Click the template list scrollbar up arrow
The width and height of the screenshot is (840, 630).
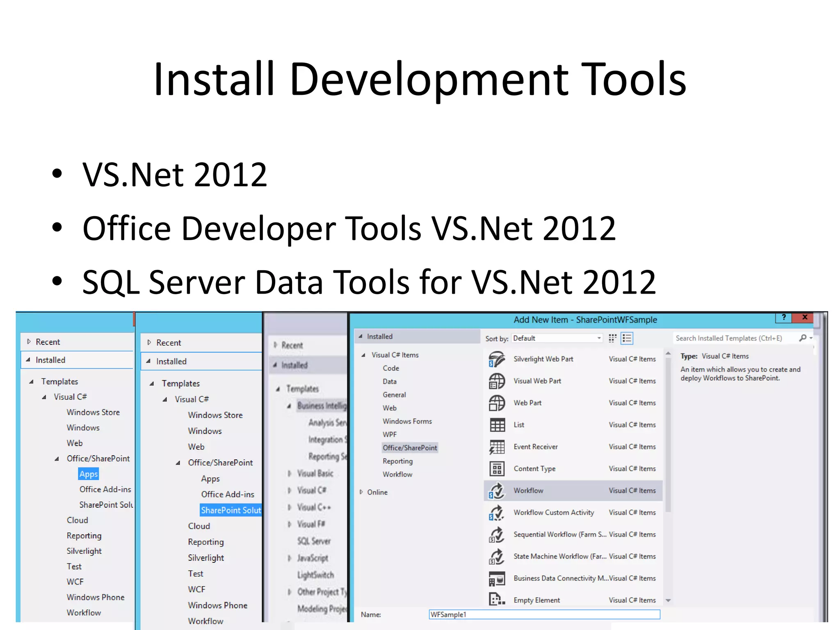point(668,353)
